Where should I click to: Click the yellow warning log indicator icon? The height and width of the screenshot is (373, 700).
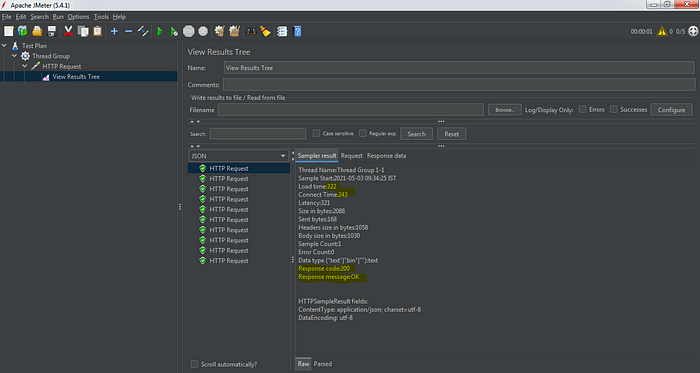click(662, 31)
